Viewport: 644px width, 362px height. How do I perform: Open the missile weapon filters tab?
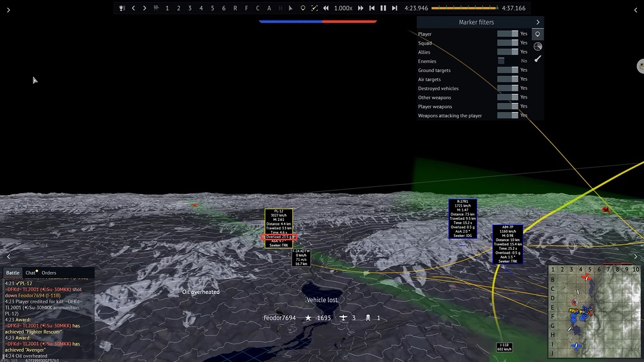coord(538,59)
